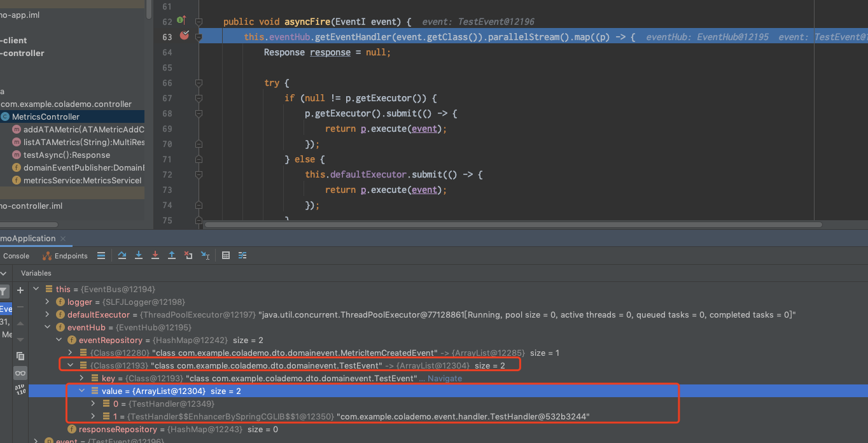
Task: Select the Variables panel header
Action: pyautogui.click(x=36, y=273)
